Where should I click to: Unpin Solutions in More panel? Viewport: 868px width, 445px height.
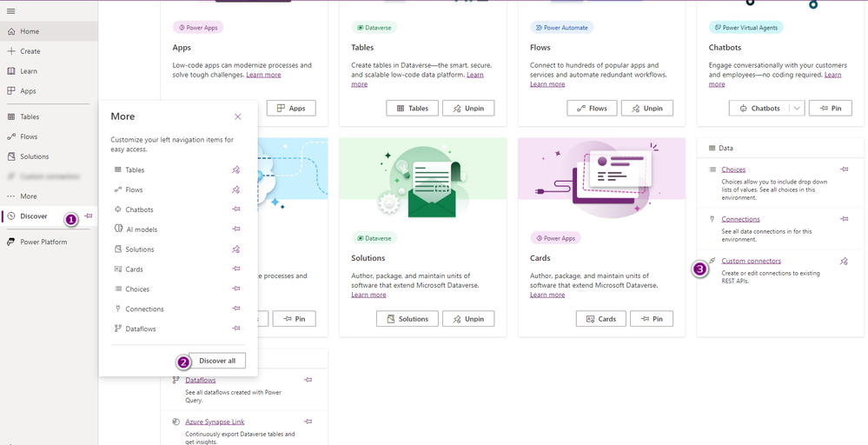[235, 249]
